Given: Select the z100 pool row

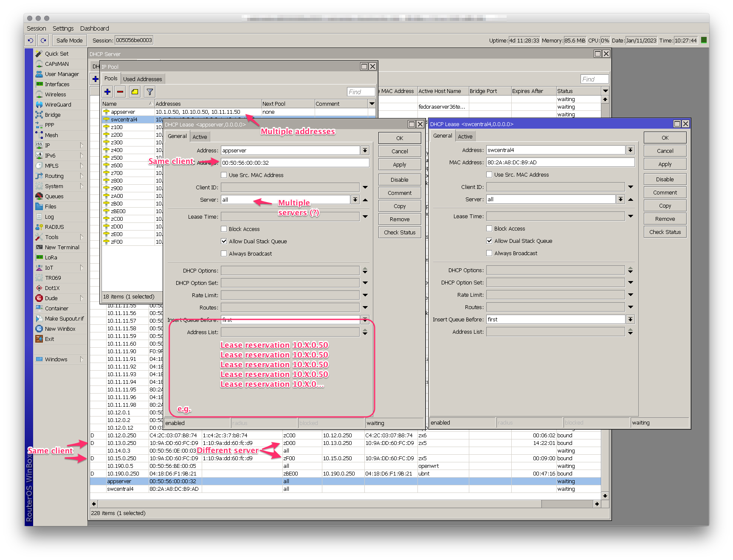Looking at the screenshot, I should tap(133, 127).
